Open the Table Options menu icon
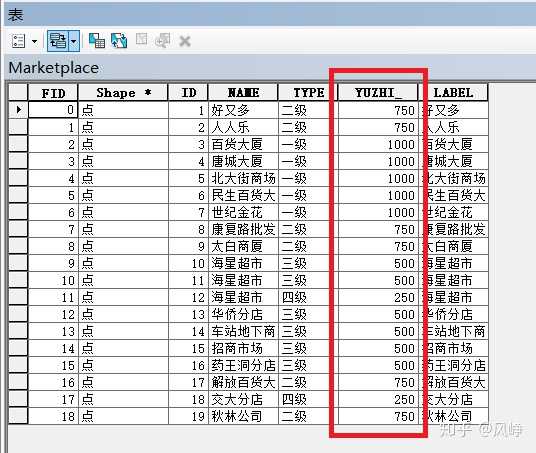This screenshot has height=453, width=536. click(18, 41)
